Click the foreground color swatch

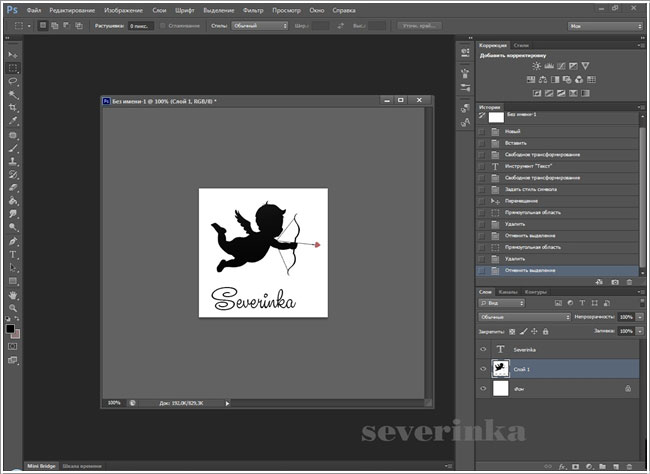click(x=10, y=327)
